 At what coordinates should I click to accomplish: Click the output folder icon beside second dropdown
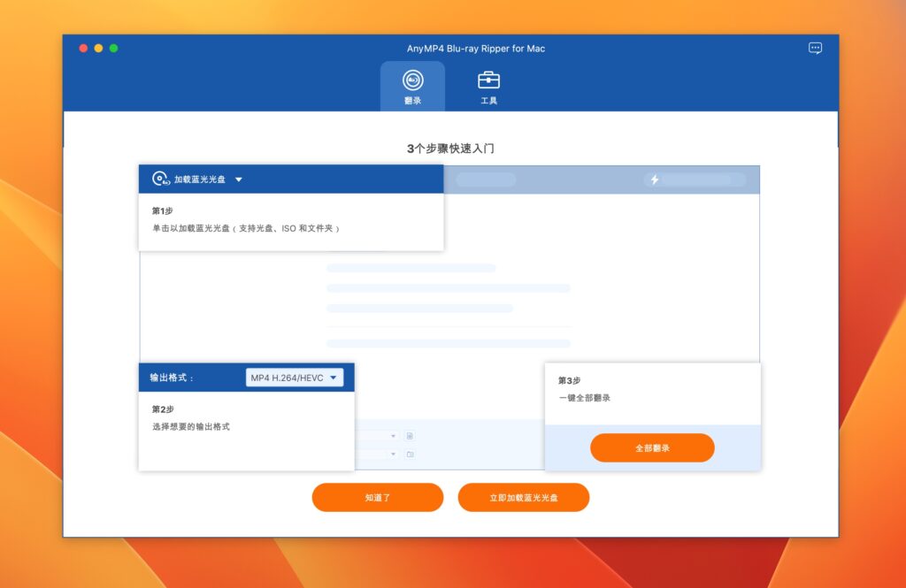coord(411,454)
